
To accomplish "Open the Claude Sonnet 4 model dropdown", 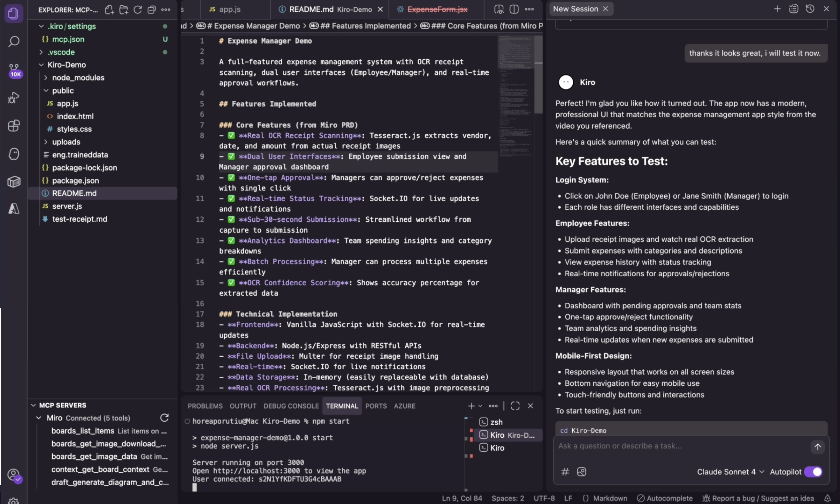I will [730, 472].
